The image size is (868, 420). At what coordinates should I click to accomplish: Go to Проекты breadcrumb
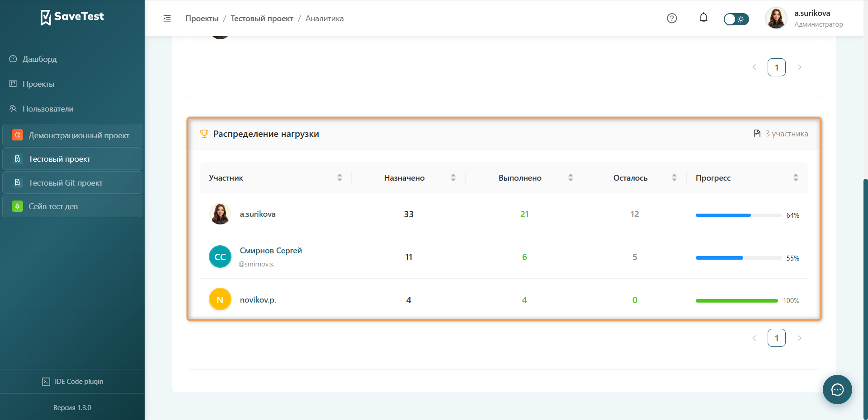pos(202,19)
